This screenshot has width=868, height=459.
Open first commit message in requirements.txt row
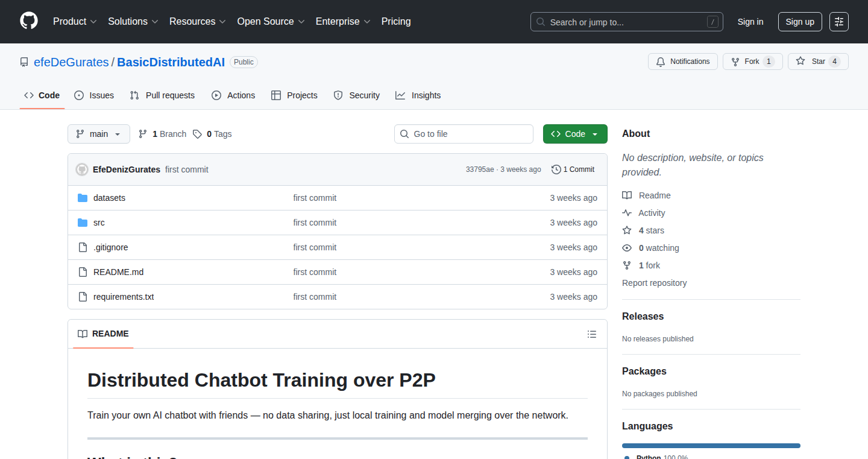315,297
